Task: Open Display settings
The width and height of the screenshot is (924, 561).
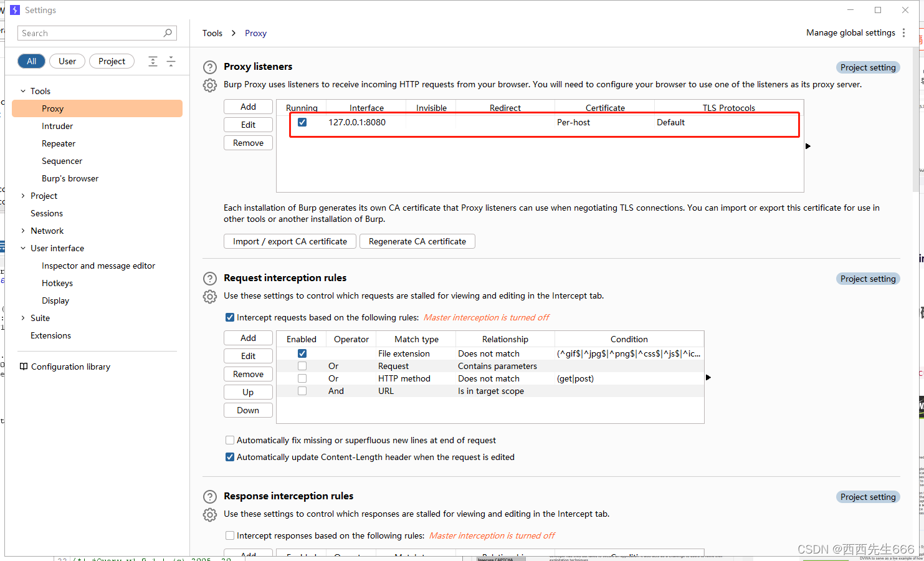Action: 55,300
